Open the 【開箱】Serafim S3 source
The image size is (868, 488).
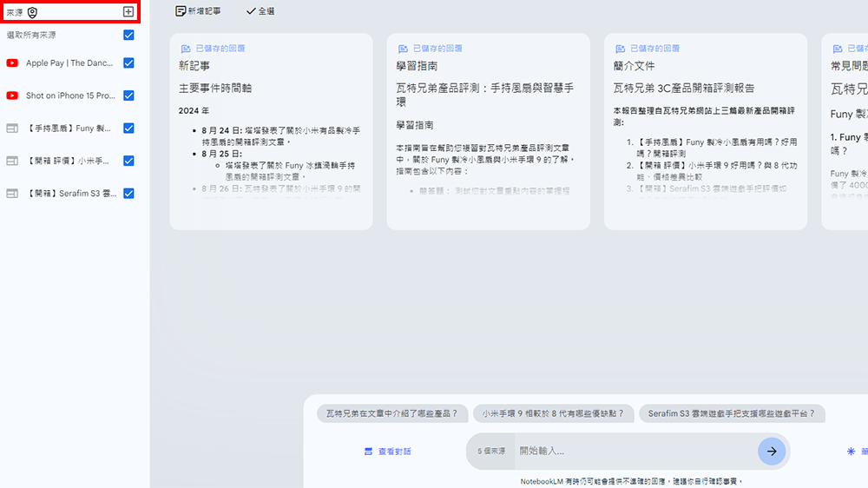click(71, 194)
